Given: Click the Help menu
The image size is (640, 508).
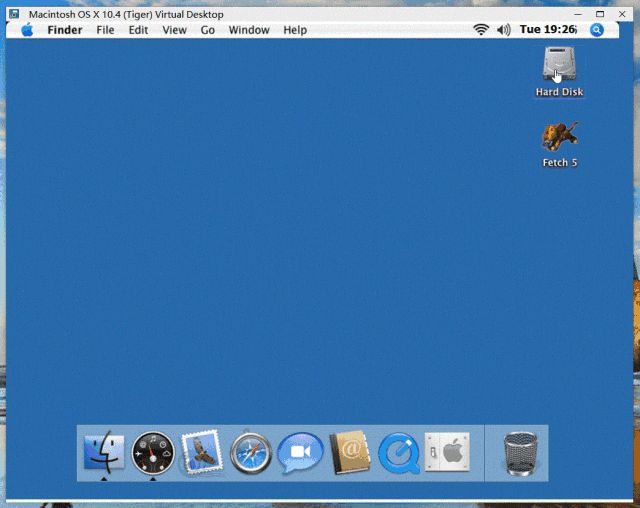Looking at the screenshot, I should (x=295, y=30).
